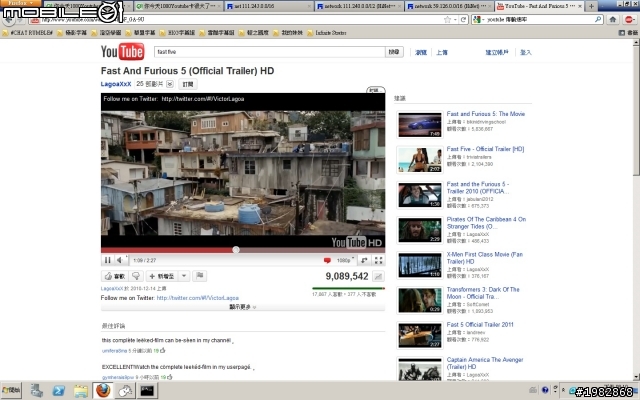Click the YouTube logo
Viewport: 640px width, 400px height.
click(122, 52)
